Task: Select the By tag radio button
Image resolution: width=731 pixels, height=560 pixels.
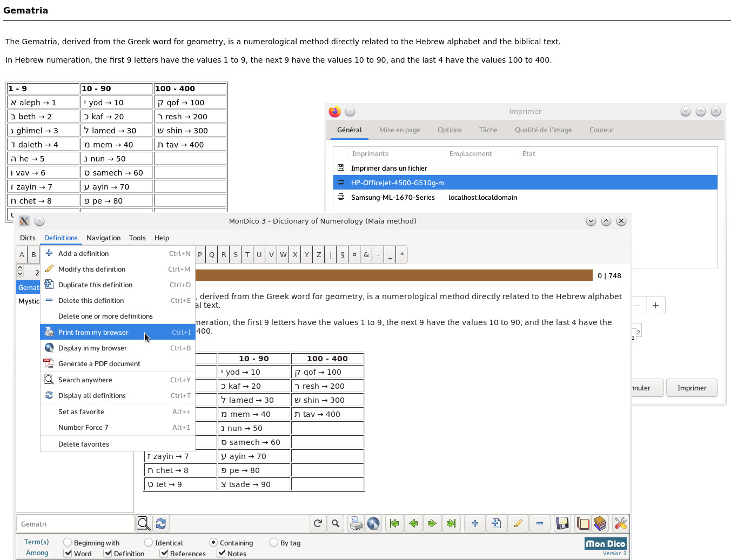Action: pos(274,542)
